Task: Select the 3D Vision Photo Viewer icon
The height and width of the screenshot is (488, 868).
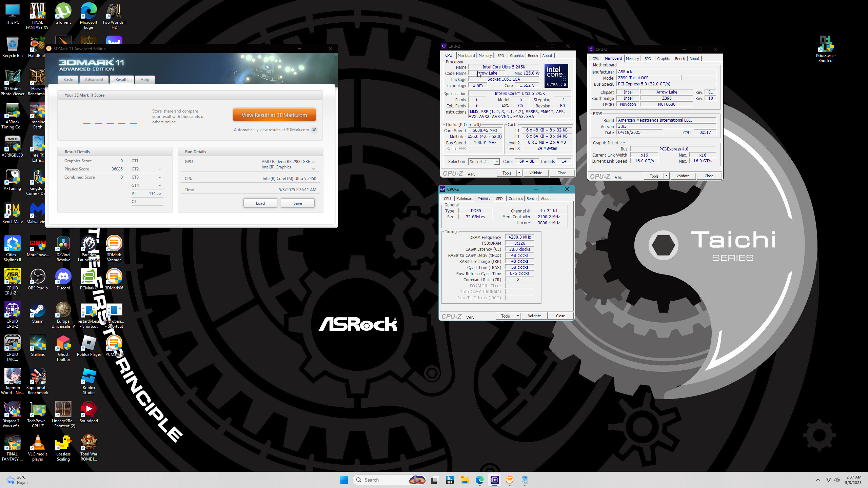Action: coord(13,83)
